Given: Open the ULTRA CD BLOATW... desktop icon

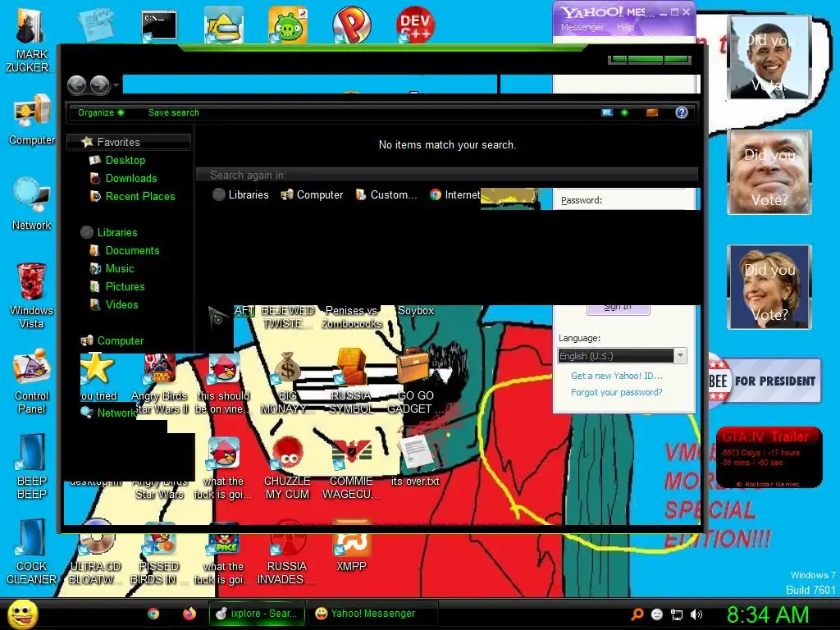Looking at the screenshot, I should [95, 552].
